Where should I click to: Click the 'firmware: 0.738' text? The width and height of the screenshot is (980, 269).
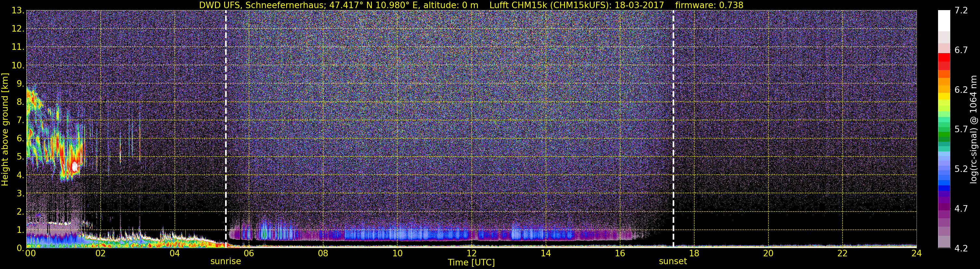click(709, 5)
